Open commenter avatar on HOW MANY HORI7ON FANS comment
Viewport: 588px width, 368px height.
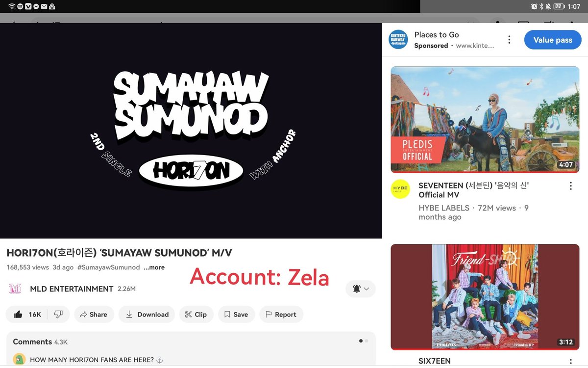click(19, 360)
